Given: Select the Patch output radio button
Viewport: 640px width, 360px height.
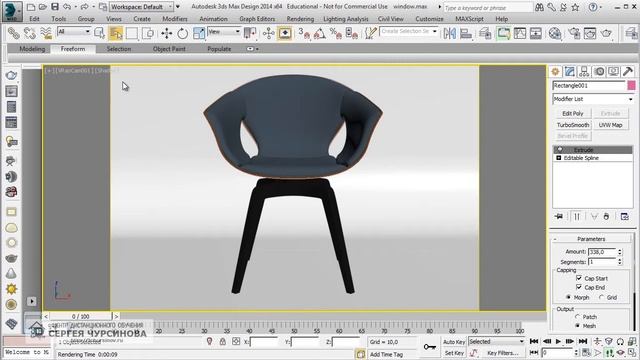Looking at the screenshot, I should pos(578,316).
